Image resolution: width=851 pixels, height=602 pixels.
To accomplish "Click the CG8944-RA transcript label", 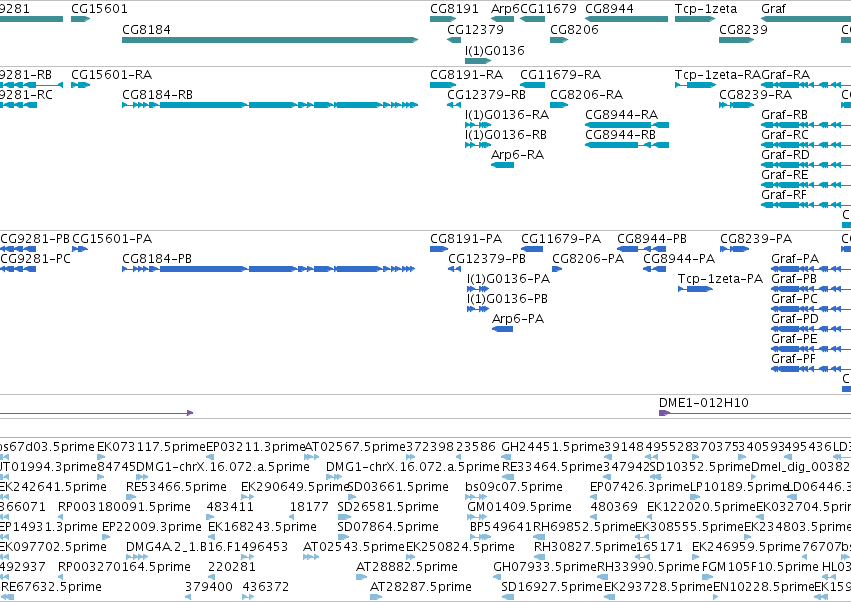I will (621, 115).
